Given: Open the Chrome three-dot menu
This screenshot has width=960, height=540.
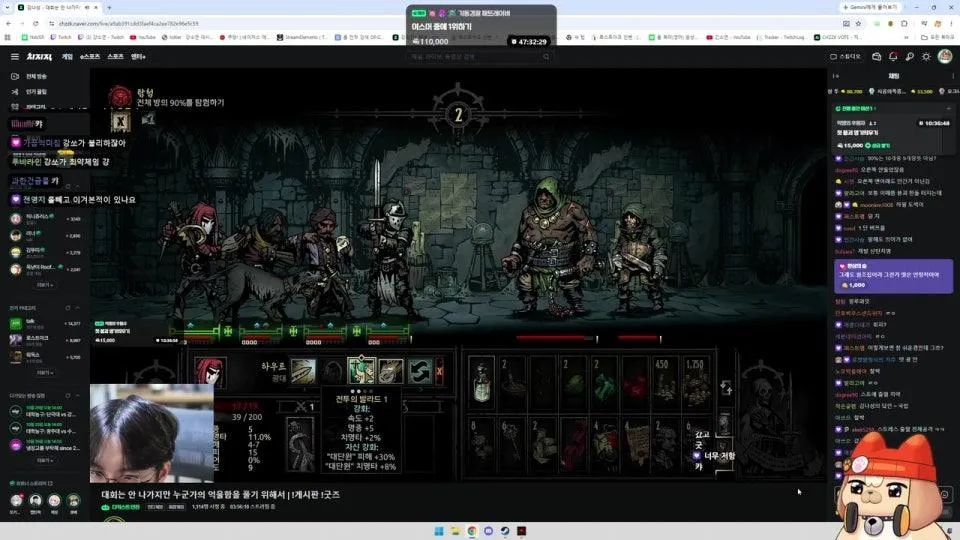Looking at the screenshot, I should [952, 23].
